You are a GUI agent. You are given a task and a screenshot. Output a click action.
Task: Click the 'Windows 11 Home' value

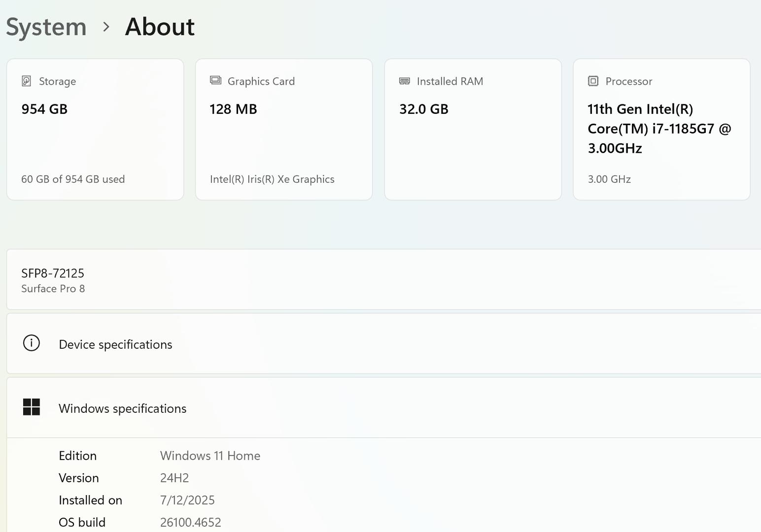coord(210,456)
